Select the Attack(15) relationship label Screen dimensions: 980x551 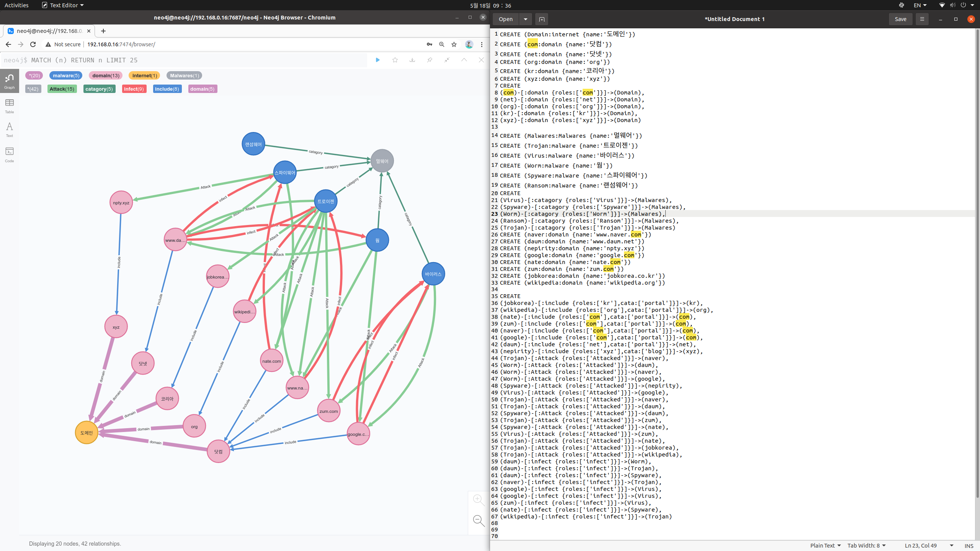pos(62,89)
